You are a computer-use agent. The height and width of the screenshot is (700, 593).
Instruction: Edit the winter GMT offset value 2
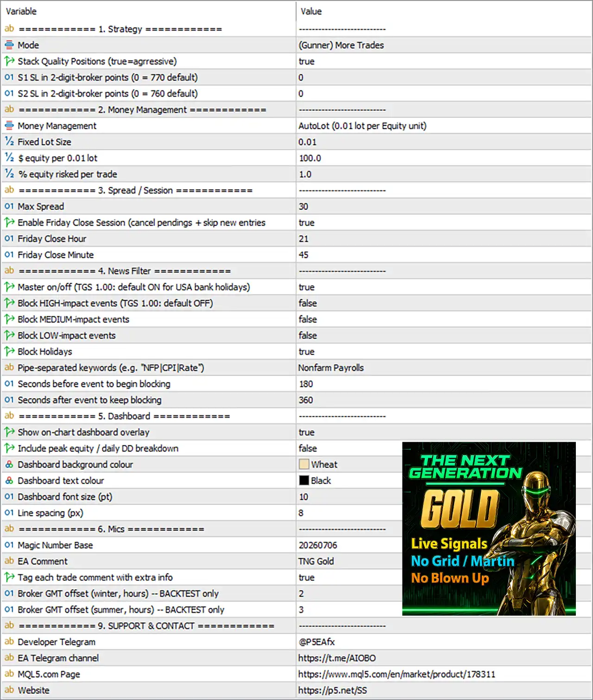(301, 594)
